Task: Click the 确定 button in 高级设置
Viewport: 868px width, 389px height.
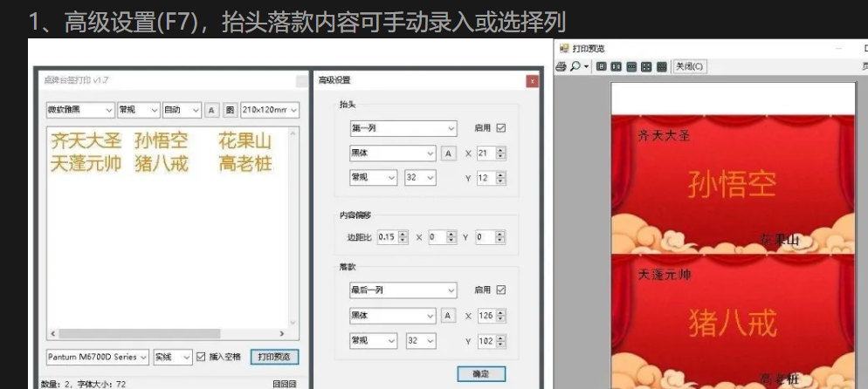Action: pyautogui.click(x=481, y=374)
